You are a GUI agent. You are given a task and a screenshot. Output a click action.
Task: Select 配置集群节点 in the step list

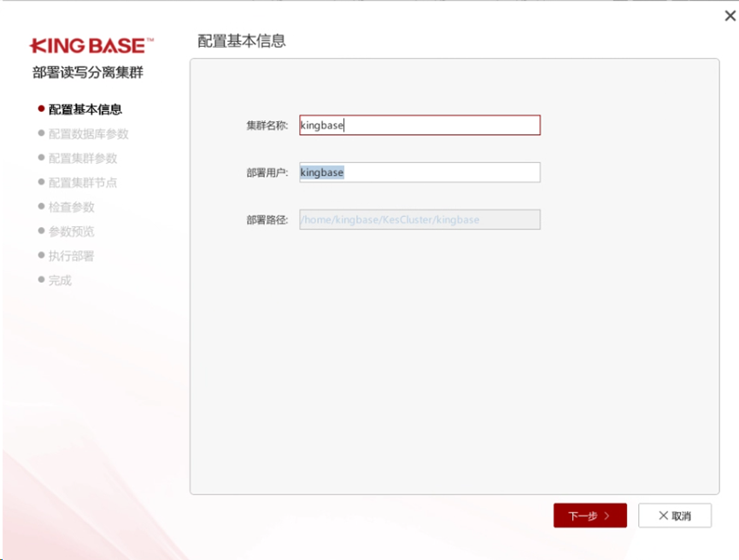pyautogui.click(x=82, y=183)
